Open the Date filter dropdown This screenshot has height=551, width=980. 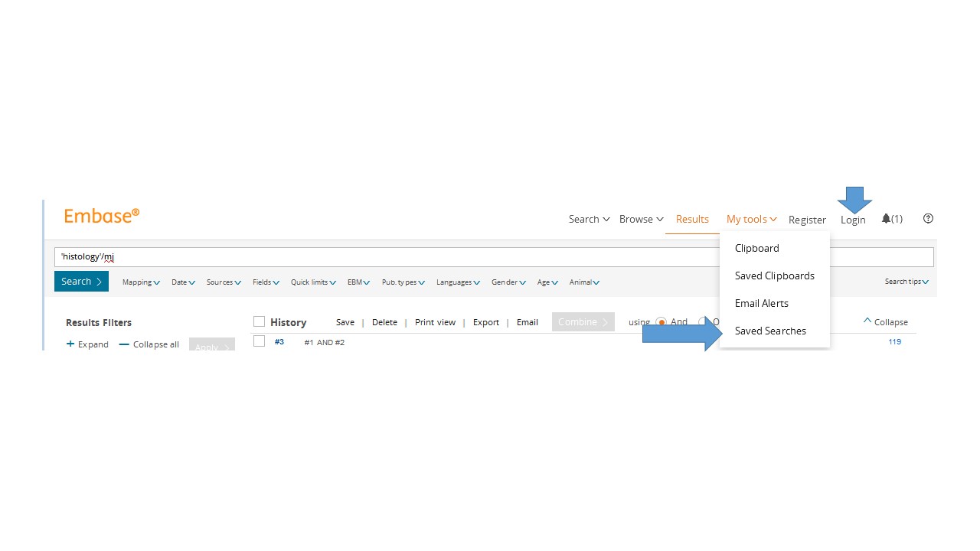point(182,282)
